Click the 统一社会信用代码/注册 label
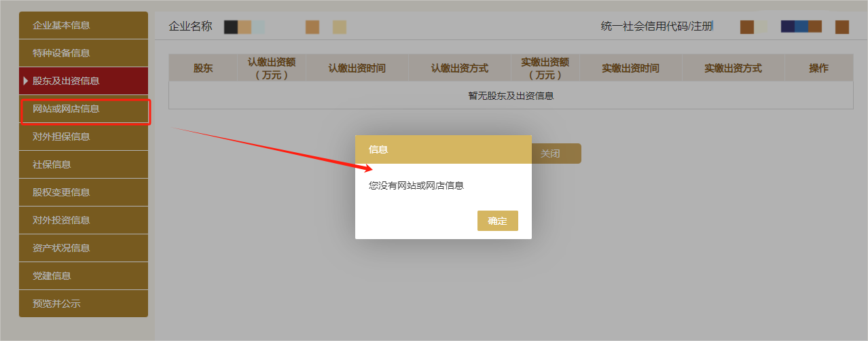868x341 pixels. 657,26
